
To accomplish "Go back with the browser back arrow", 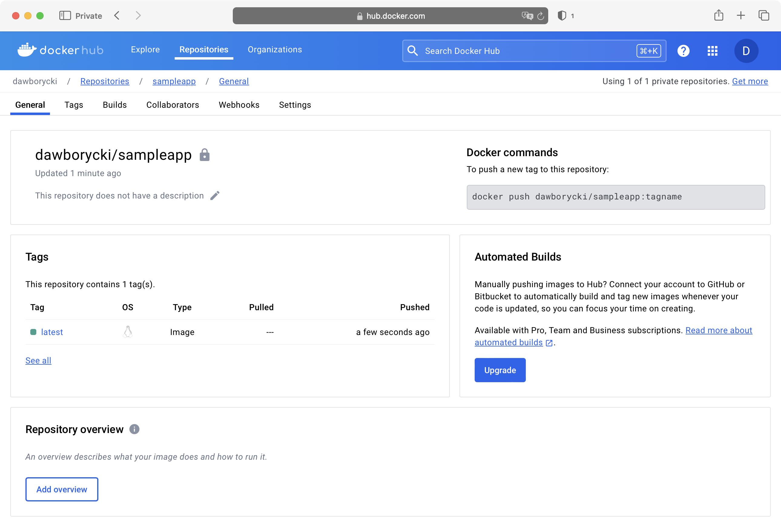I will pyautogui.click(x=117, y=15).
